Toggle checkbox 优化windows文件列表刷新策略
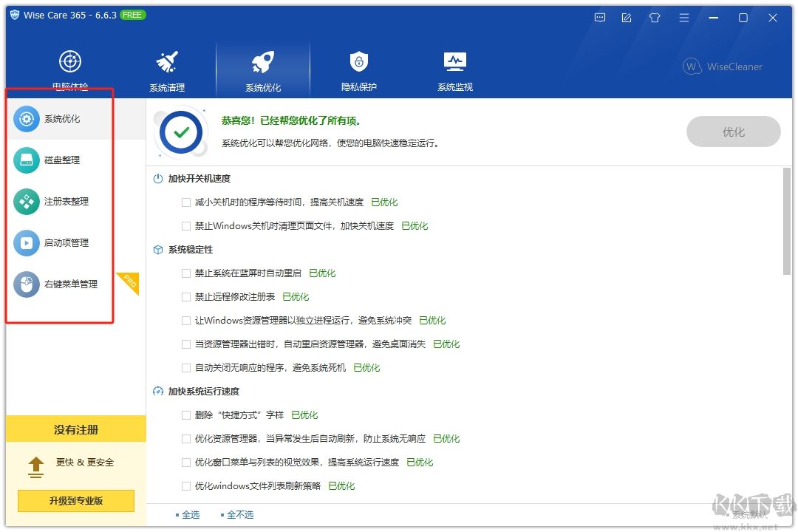This screenshot has height=532, width=798. pyautogui.click(x=186, y=486)
